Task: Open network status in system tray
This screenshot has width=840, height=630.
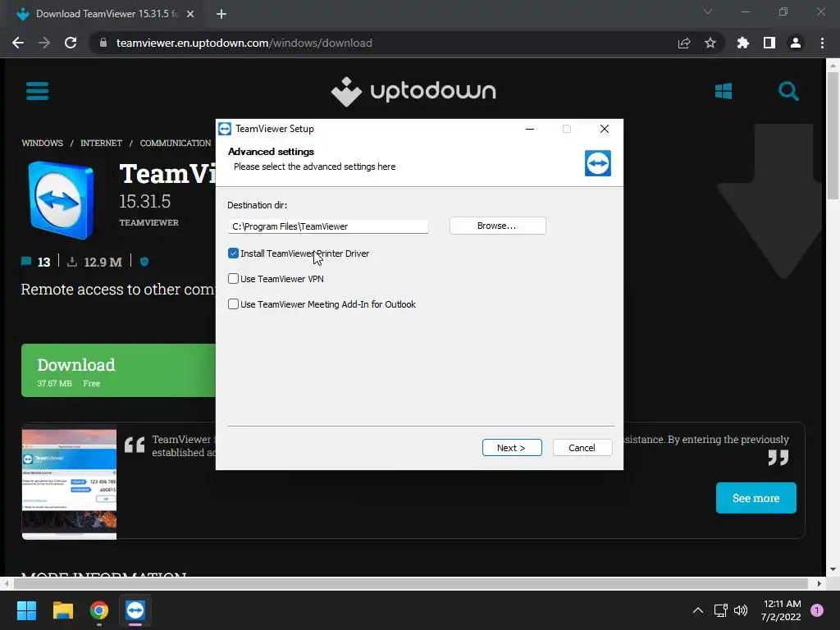Action: [x=720, y=610]
